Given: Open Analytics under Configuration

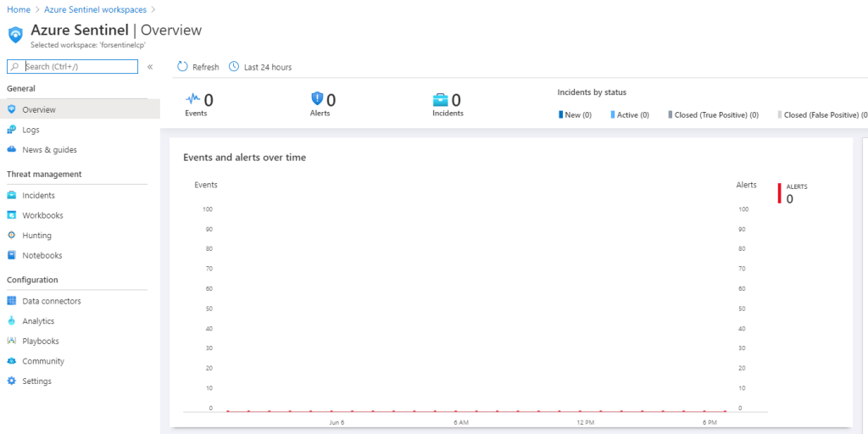Looking at the screenshot, I should (80, 321).
